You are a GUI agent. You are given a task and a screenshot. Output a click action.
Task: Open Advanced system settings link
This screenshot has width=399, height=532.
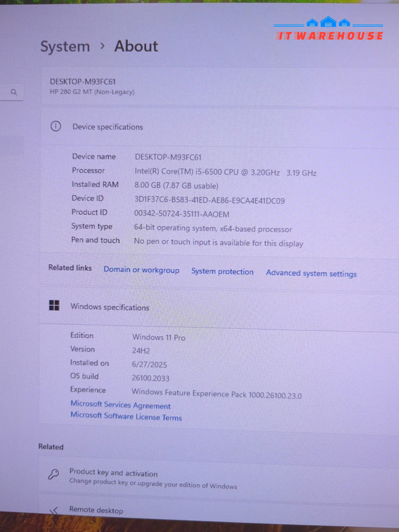click(x=311, y=273)
